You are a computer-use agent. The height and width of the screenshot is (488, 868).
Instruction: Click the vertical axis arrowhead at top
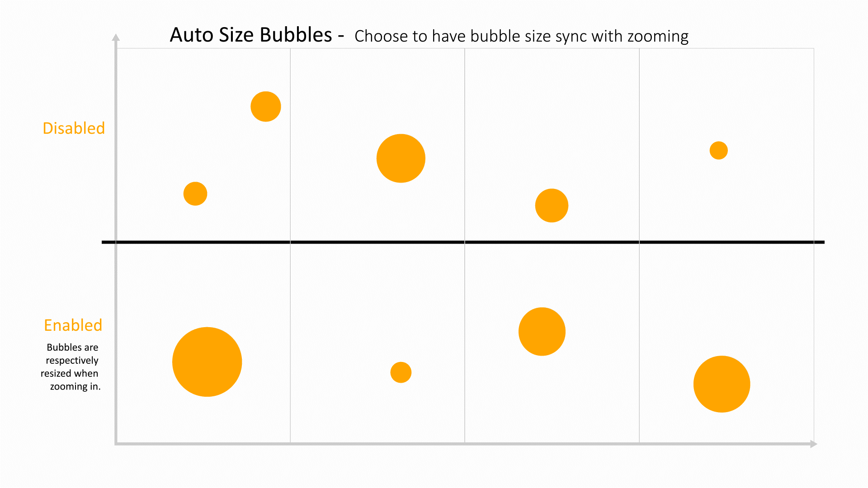[x=116, y=38]
